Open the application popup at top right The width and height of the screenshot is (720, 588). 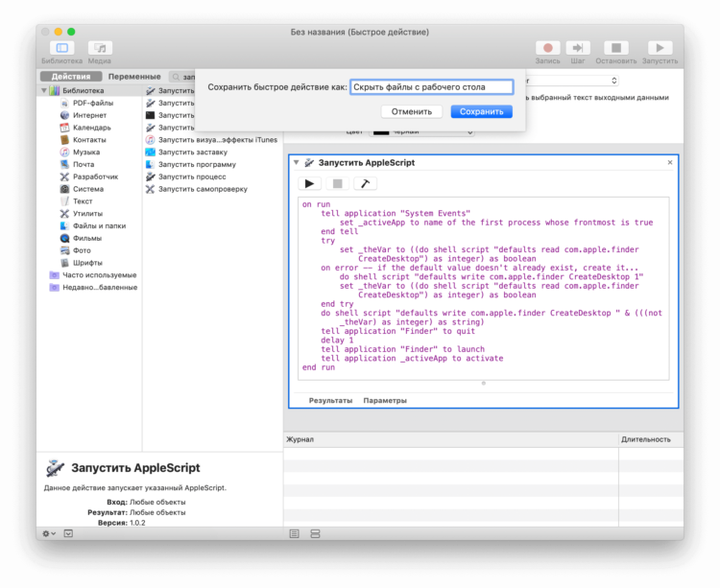click(x=572, y=81)
